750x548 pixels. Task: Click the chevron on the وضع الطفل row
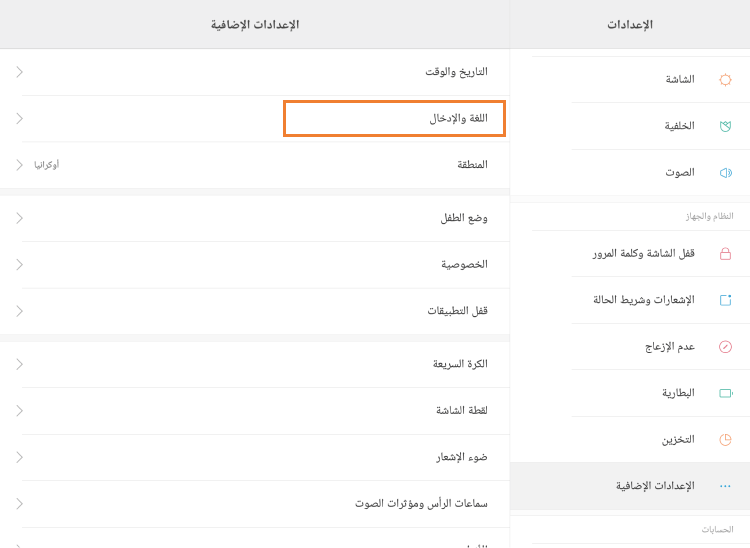[19, 218]
